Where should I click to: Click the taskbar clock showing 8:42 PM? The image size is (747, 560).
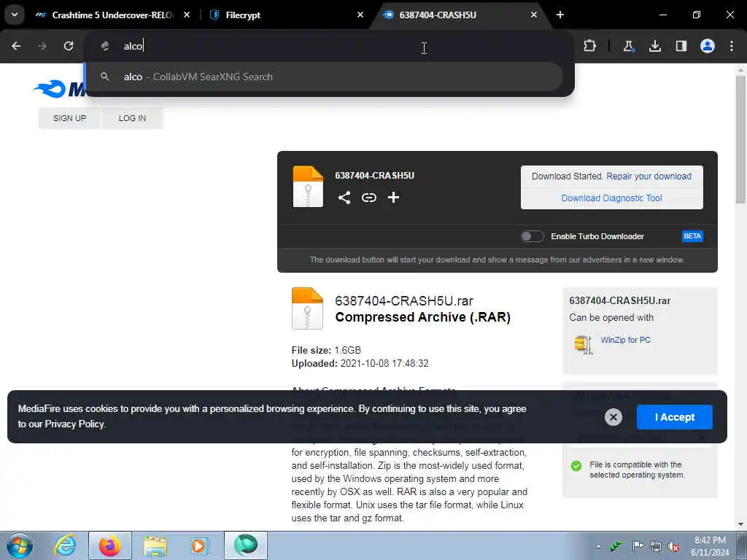click(x=710, y=545)
